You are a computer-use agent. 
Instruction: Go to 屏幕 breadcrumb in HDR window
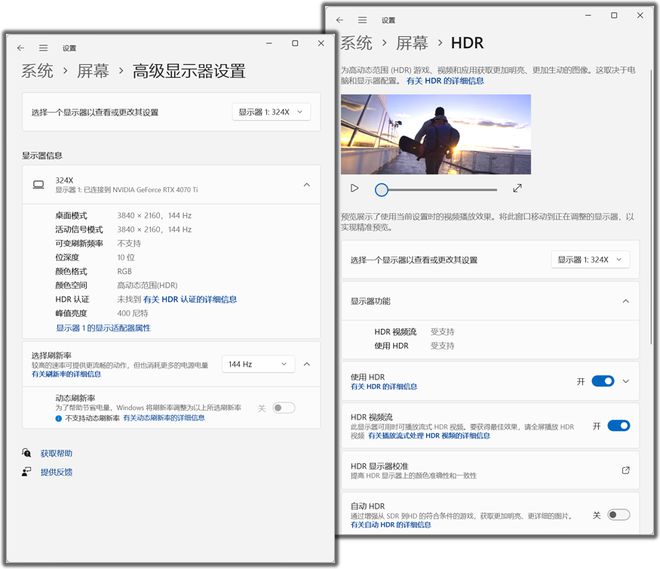(x=412, y=43)
